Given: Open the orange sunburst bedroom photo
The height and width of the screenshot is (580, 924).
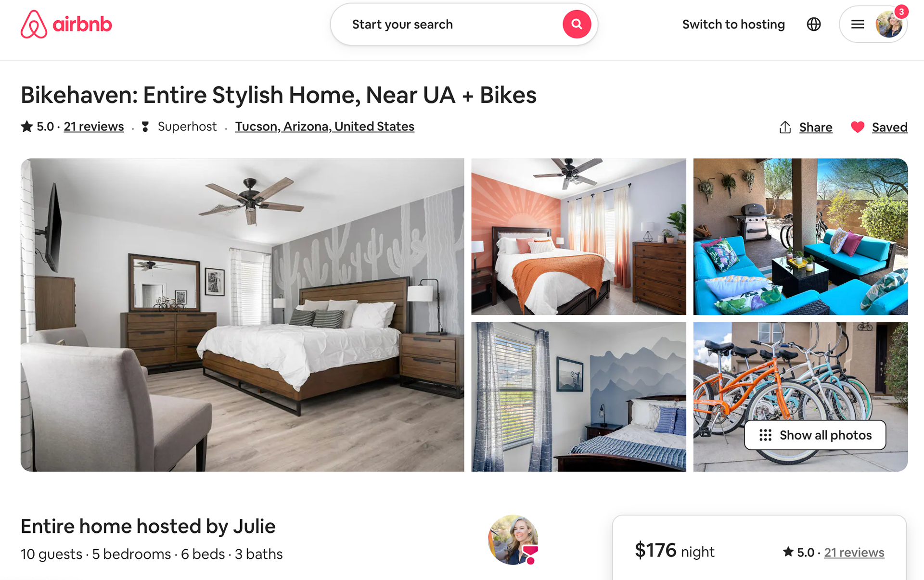Looking at the screenshot, I should click(578, 237).
